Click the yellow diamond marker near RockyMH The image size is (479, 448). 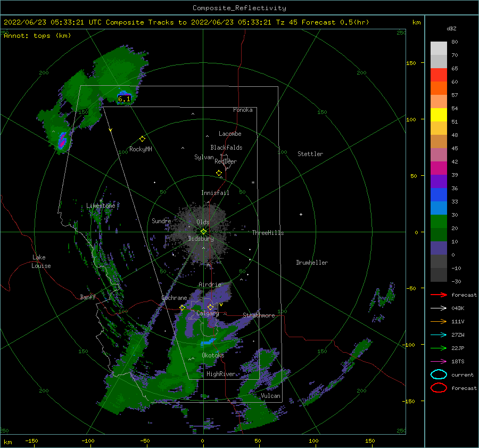click(142, 139)
